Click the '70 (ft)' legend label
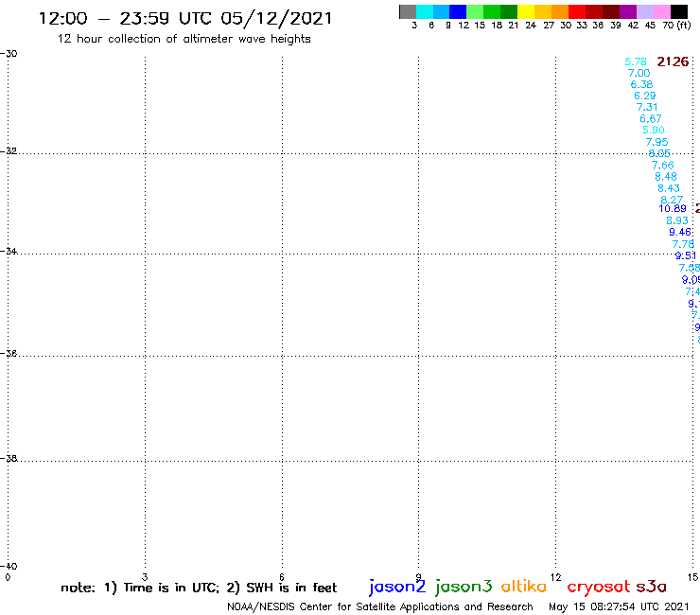 click(676, 26)
